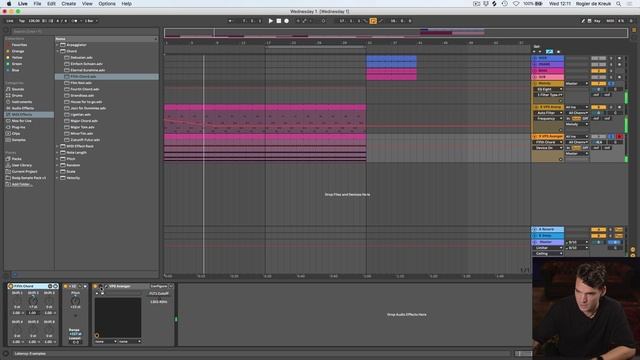Collapse the Chord folder
The width and height of the screenshot is (640, 360).
(58, 51)
